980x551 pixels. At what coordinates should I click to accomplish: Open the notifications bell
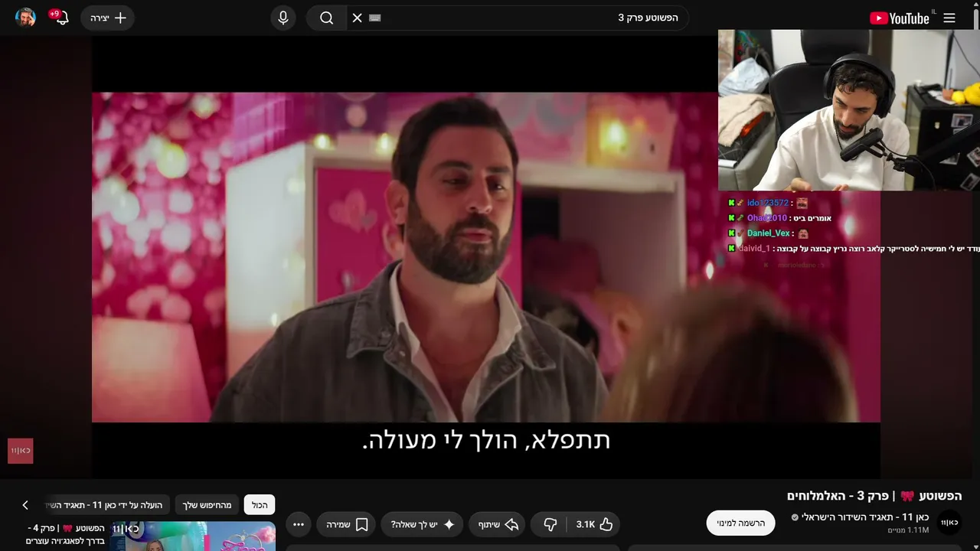60,18
